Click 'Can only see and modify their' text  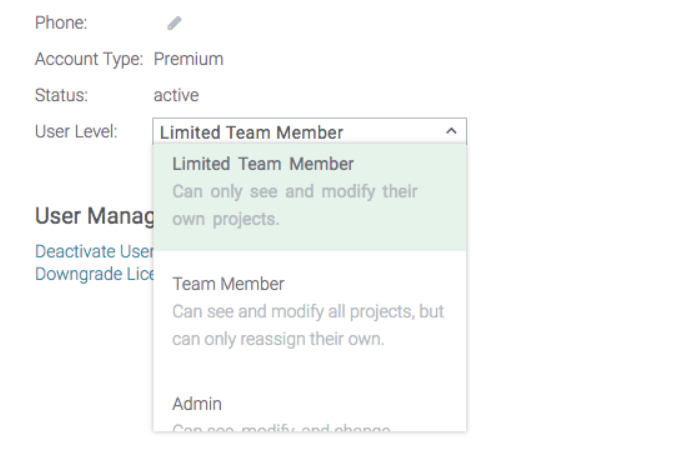[295, 192]
